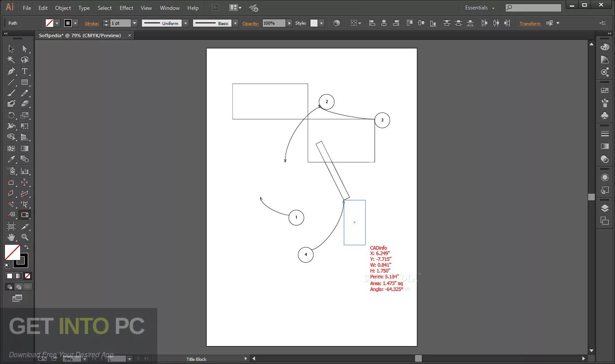This screenshot has width=615, height=364.
Task: Close the Softpedia document tab
Action: [130, 35]
